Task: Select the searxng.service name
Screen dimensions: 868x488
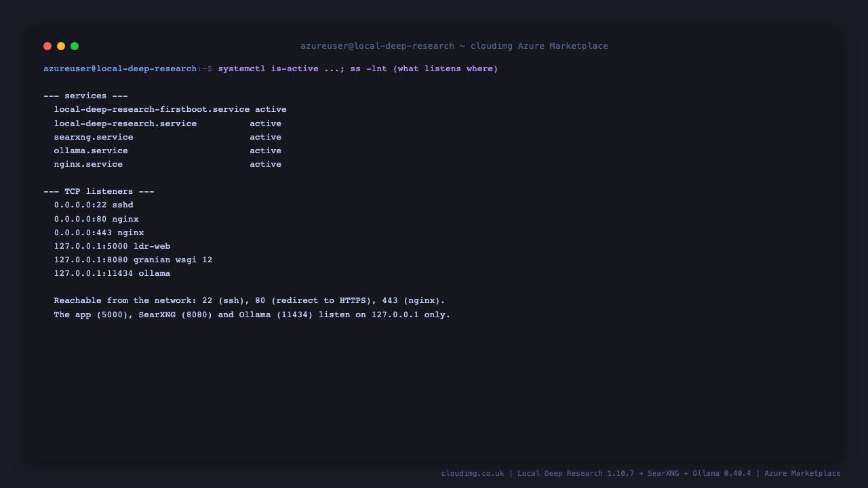Action: click(x=94, y=137)
